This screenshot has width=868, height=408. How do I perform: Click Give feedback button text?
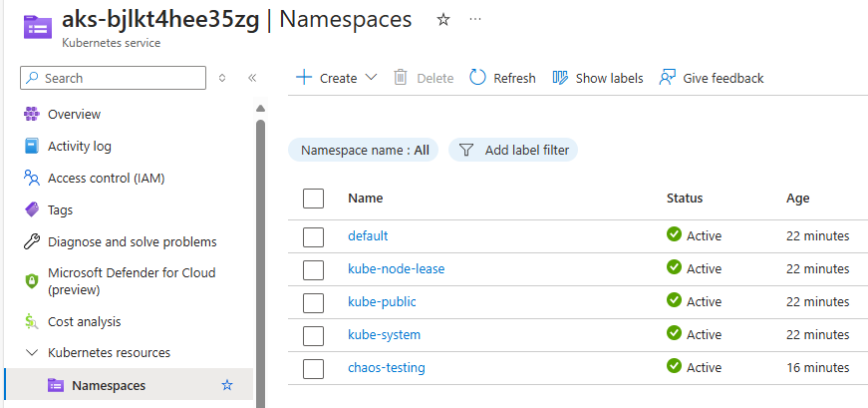click(723, 78)
